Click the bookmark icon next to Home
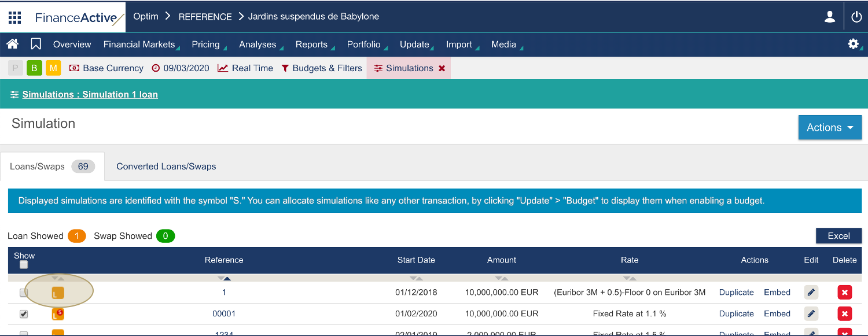868x336 pixels. pyautogui.click(x=36, y=44)
